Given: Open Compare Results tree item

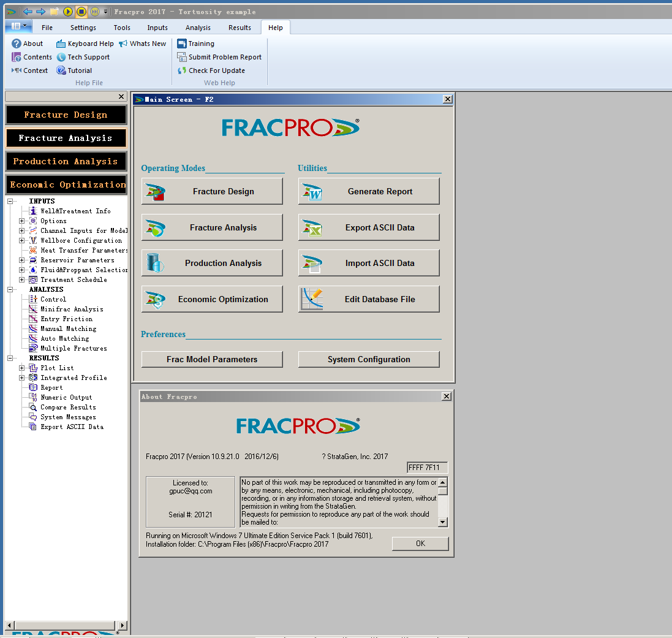Looking at the screenshot, I should click(x=62, y=408).
